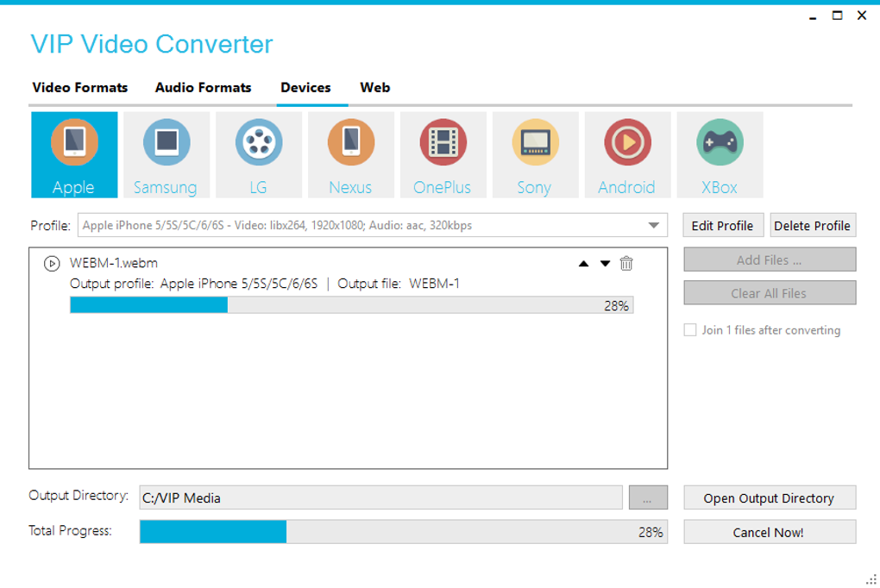Click the Total Progress bar
The image size is (880, 588).
pos(404,532)
